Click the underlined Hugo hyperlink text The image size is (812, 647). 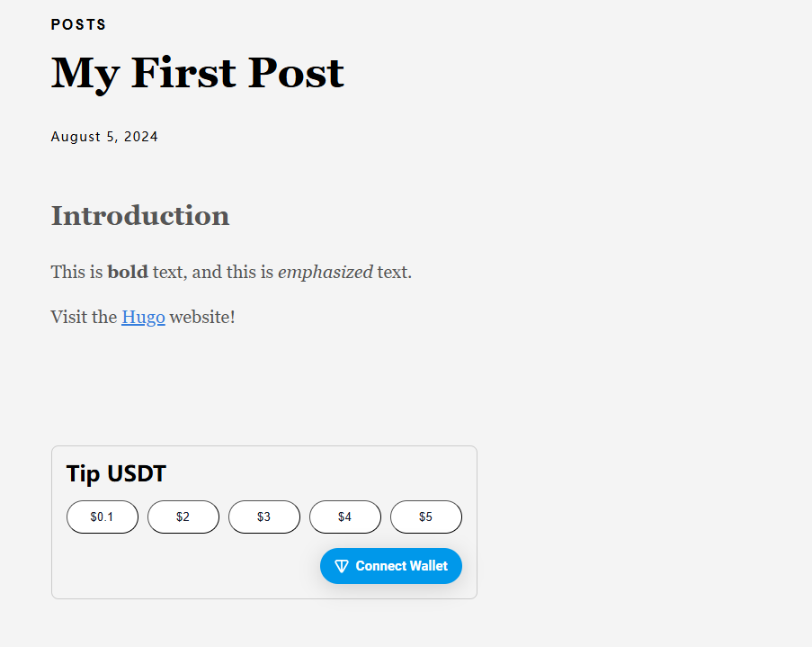[x=143, y=317]
